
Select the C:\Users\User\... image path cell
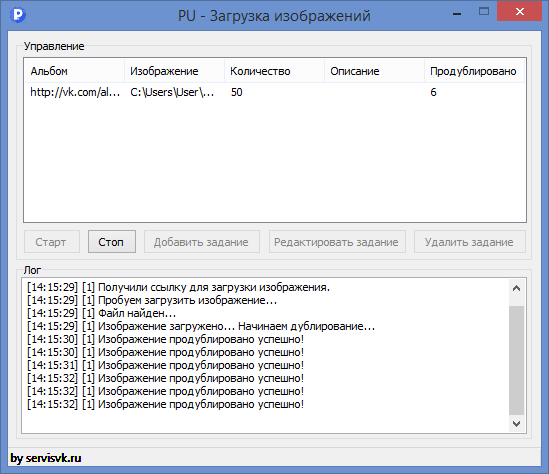tap(172, 92)
